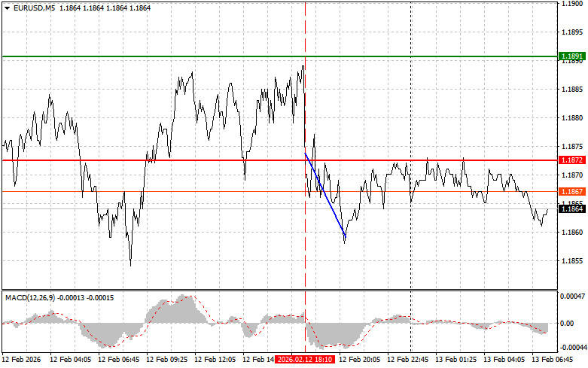Click the 13 Feb 01:25 time axis label
Image resolution: width=588 pixels, height=368 pixels.
point(456,360)
